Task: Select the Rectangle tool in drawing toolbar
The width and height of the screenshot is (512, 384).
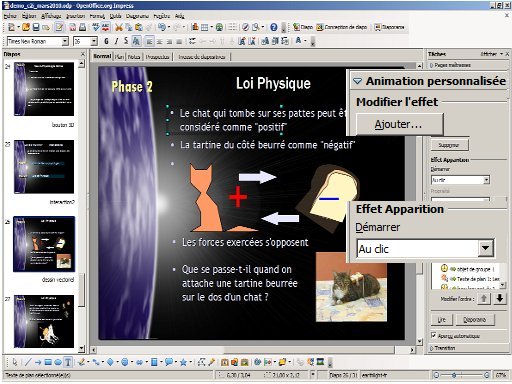Action: [48, 362]
